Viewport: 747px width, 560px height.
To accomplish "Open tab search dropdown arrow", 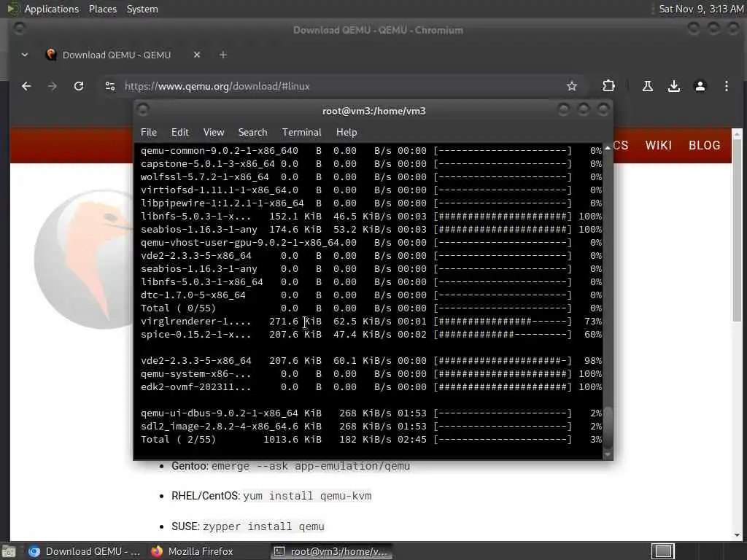I will click(25, 55).
